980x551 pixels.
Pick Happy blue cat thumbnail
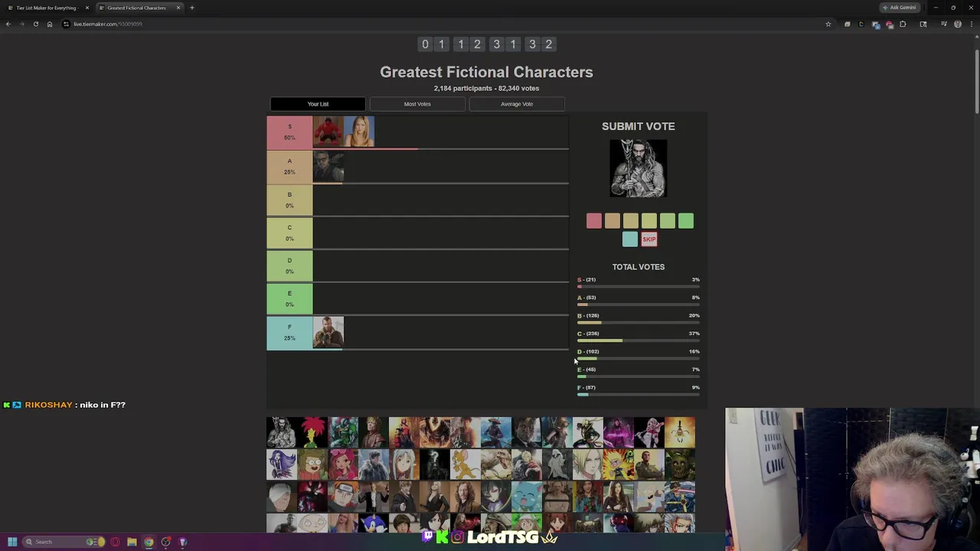coord(526,496)
